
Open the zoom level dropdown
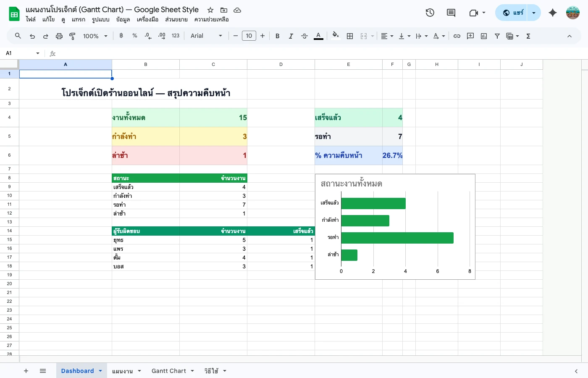93,36
